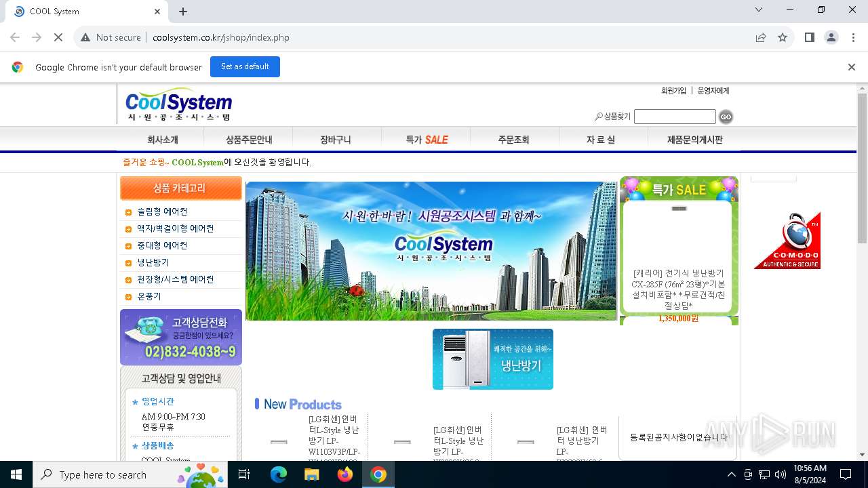Open the taskbar clock and date
Screen dimensions: 868x488
810,474
